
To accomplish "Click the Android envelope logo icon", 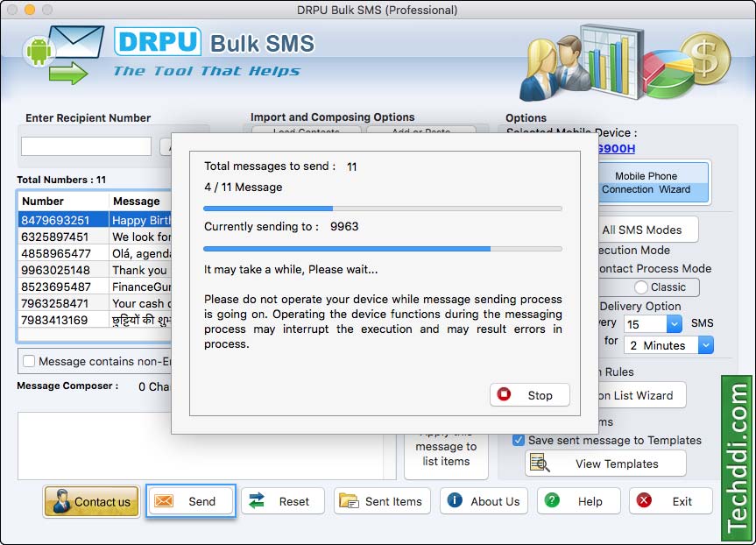I will click(x=63, y=55).
